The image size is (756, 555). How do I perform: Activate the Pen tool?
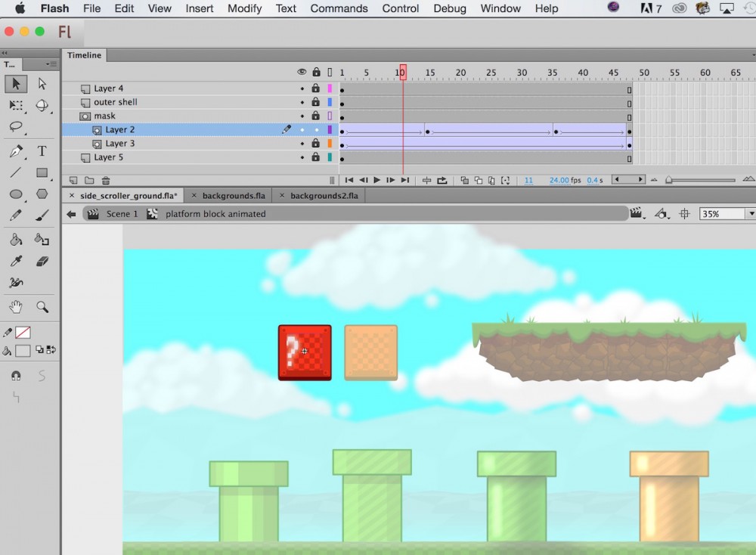coord(15,150)
